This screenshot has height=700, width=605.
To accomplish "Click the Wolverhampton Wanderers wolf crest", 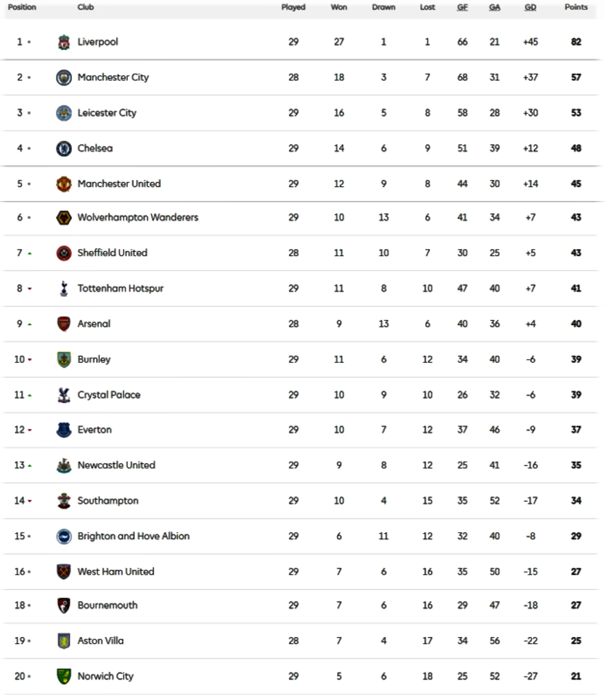I will [x=64, y=217].
